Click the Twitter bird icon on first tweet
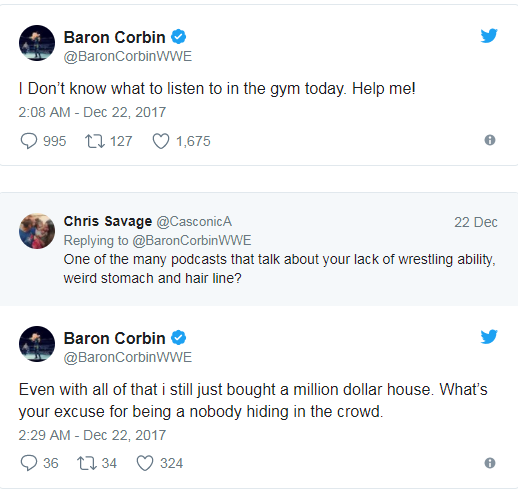The image size is (518, 490). pos(489,36)
